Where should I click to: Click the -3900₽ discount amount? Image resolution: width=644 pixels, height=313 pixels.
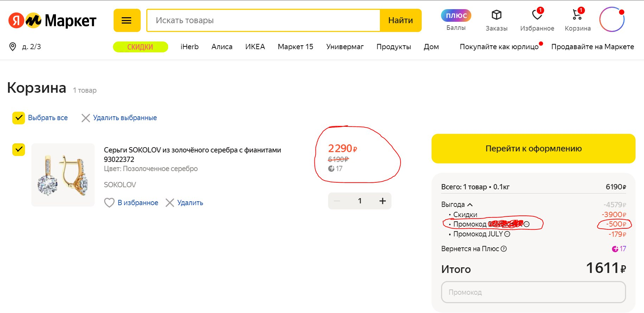614,215
